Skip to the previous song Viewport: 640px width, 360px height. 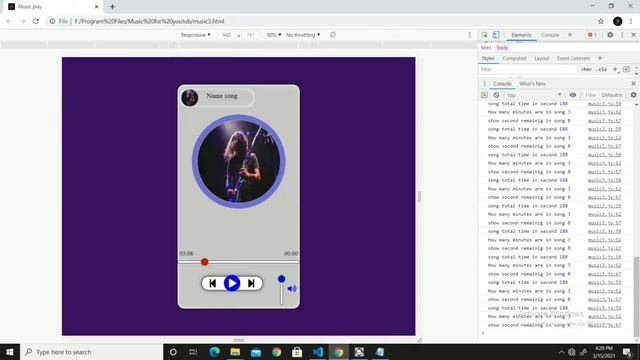(x=213, y=283)
